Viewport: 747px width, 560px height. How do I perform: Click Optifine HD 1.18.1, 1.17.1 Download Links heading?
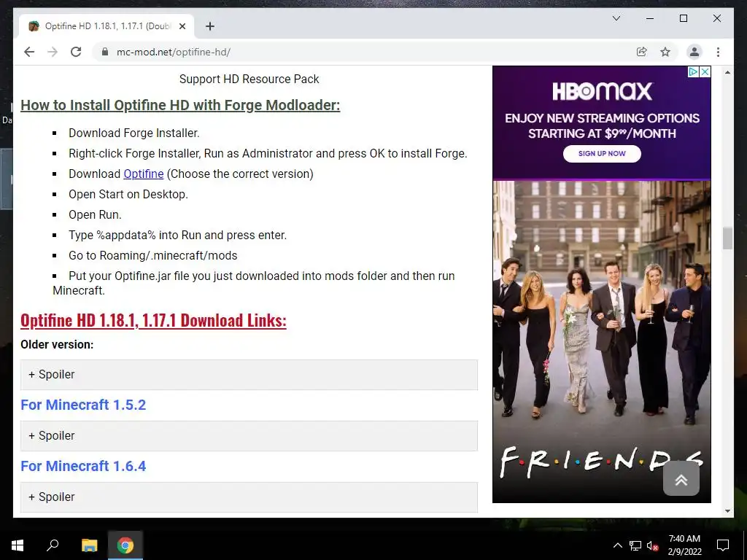153,320
